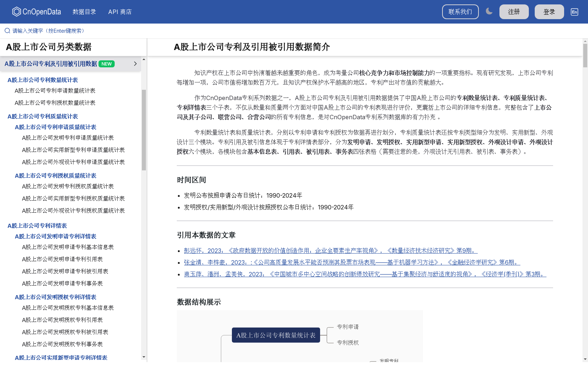This screenshot has height=368, width=588.
Task: Click the 引用本数据的文章 heading
Action: pos(206,235)
